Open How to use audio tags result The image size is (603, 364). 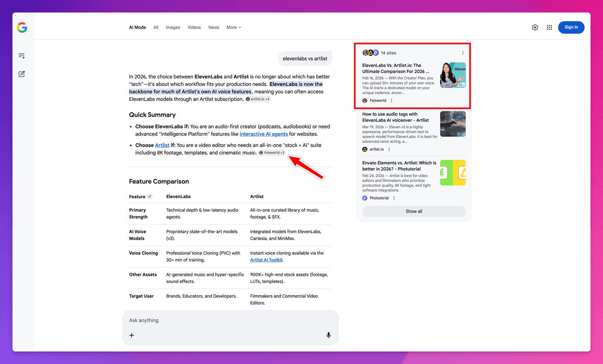(x=396, y=117)
